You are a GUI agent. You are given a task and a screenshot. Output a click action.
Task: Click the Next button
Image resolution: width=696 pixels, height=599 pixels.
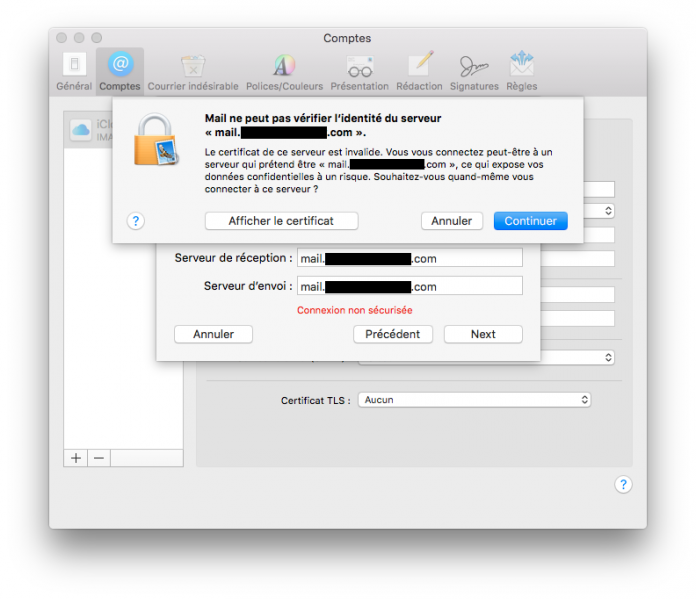click(x=483, y=334)
